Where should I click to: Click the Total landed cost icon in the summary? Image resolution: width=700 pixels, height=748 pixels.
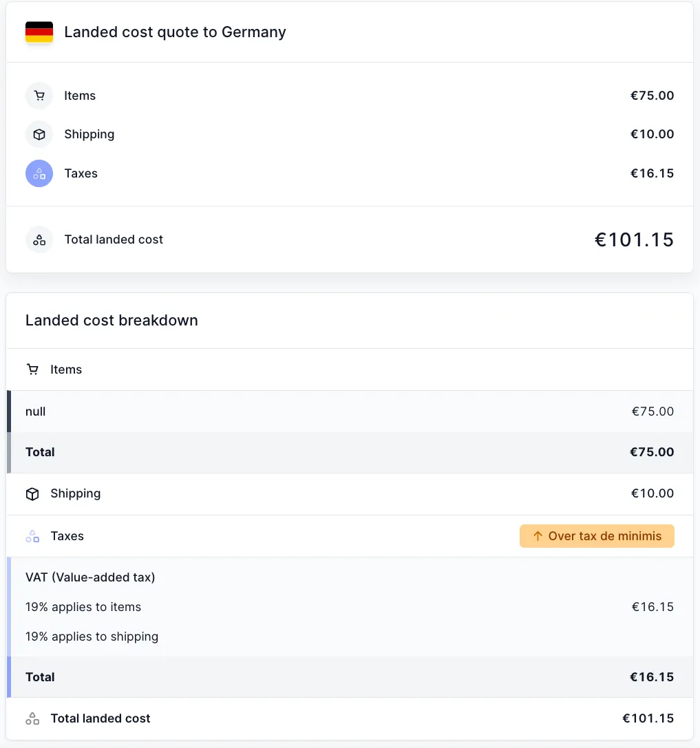point(39,239)
